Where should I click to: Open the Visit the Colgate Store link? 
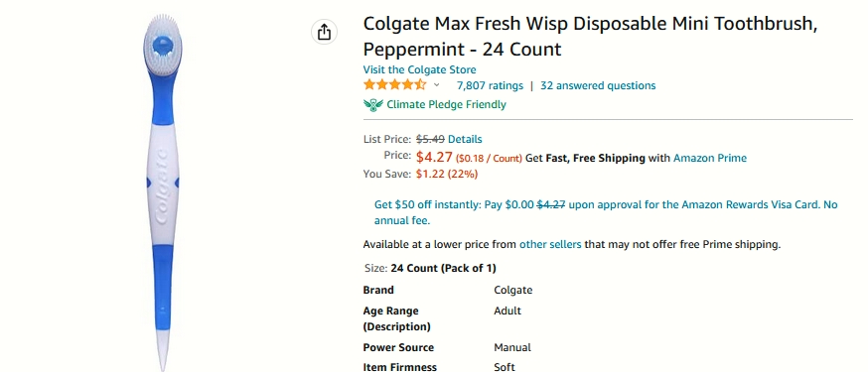coord(419,69)
